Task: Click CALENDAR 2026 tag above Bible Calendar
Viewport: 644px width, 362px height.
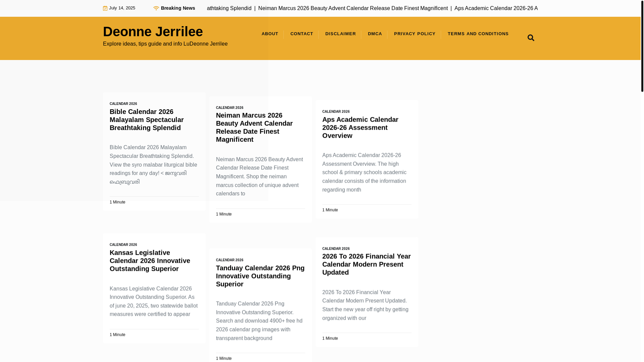Action: [x=123, y=104]
